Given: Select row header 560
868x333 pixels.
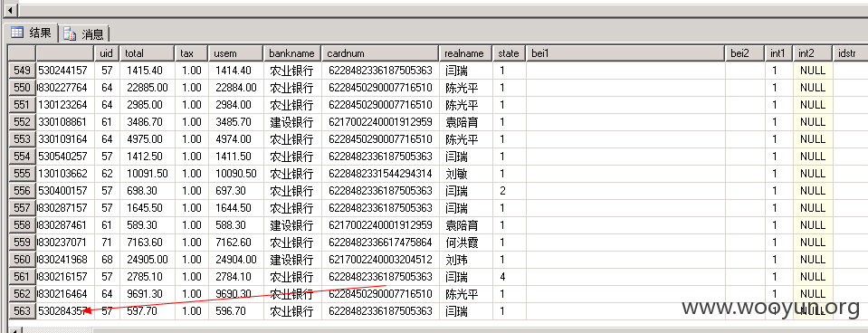Looking at the screenshot, I should coord(22,260).
